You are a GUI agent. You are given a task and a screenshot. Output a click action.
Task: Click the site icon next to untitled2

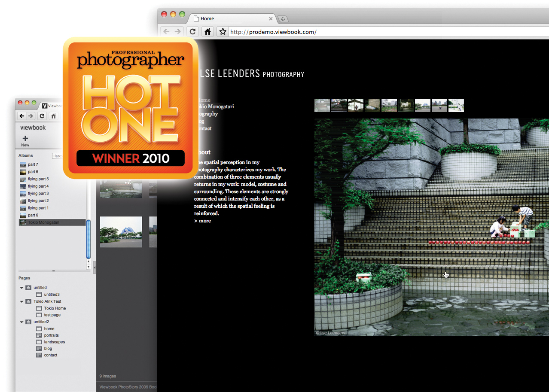coord(29,322)
